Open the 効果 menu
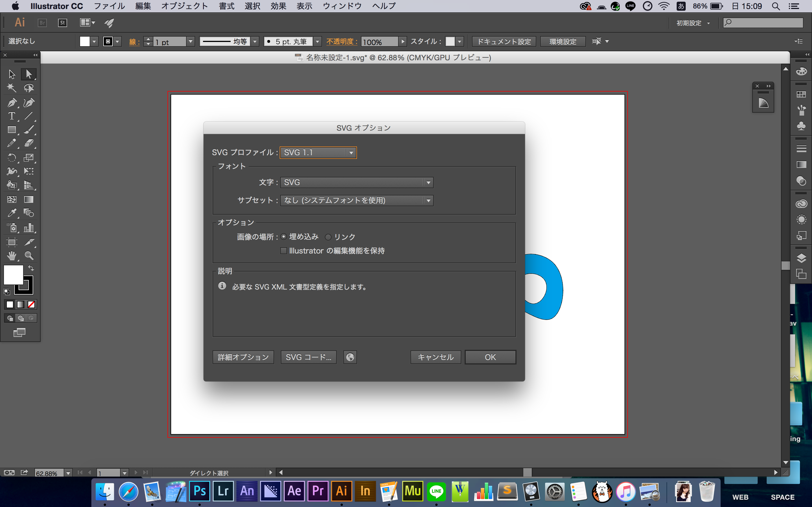The width and height of the screenshot is (812, 507). [278, 6]
